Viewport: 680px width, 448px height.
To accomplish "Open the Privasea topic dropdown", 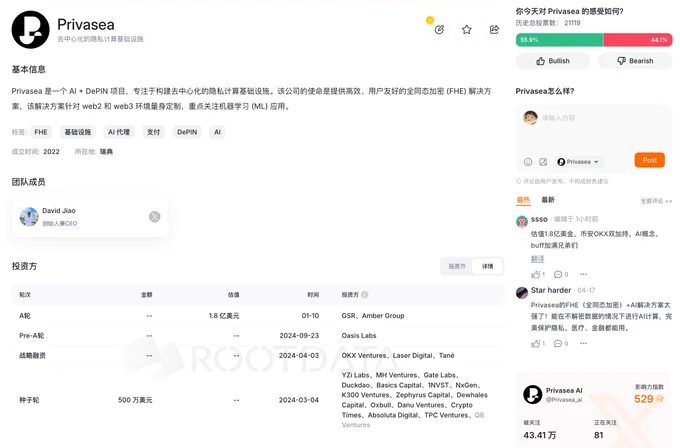I will [579, 162].
